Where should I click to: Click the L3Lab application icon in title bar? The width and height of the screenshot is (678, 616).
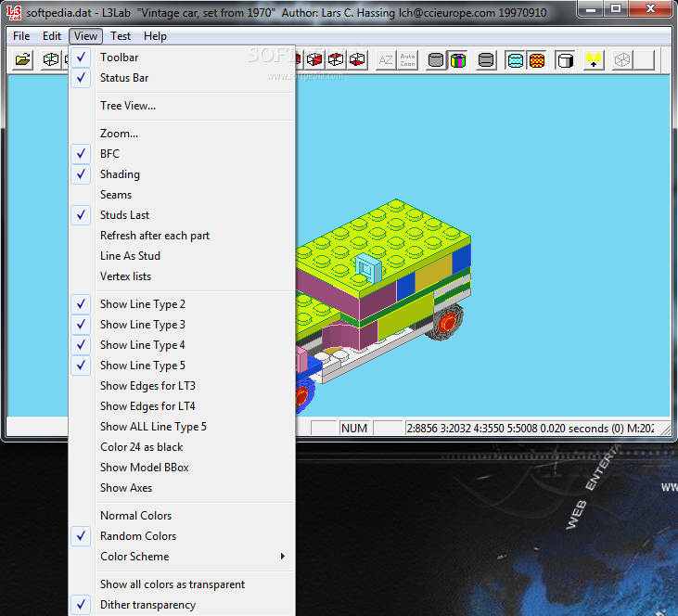pos(14,13)
